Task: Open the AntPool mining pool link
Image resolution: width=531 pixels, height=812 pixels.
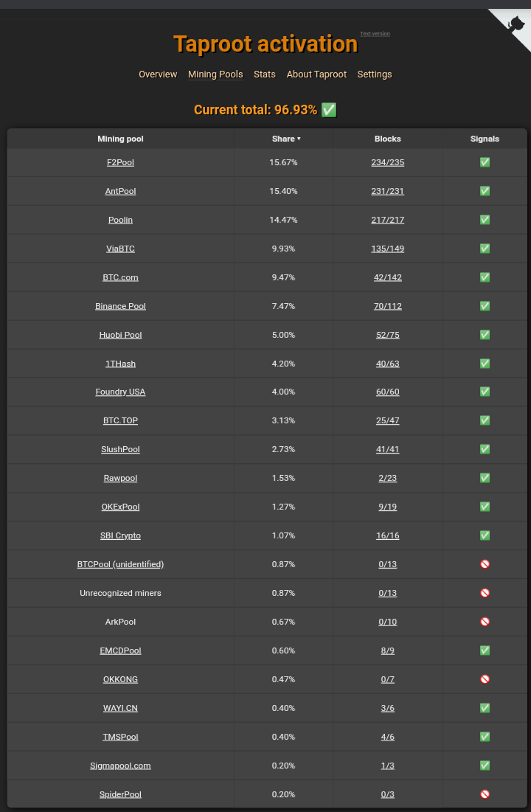Action: (121, 191)
